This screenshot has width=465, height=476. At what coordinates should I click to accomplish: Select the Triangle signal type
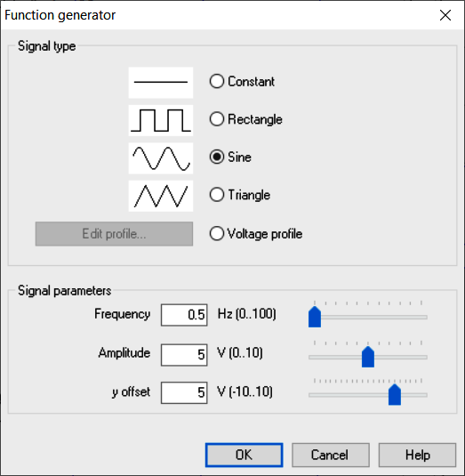tap(240, 195)
